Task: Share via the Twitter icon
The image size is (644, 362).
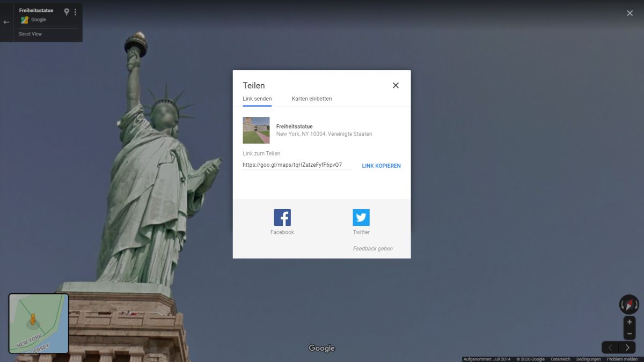Action: 361,218
